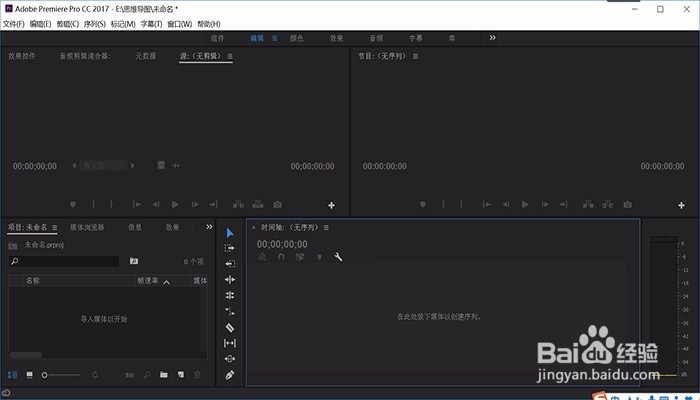Click Automate to Sequence button

pos(130,375)
